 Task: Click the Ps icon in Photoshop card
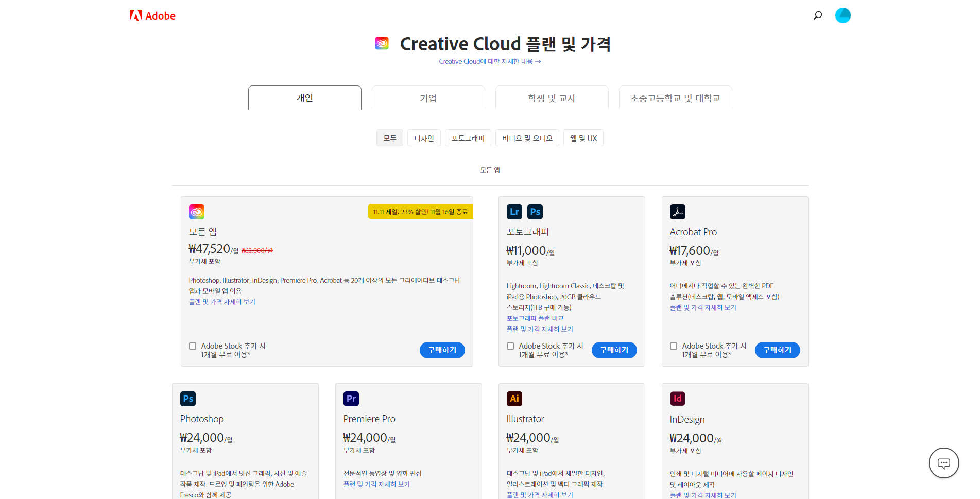pyautogui.click(x=188, y=399)
